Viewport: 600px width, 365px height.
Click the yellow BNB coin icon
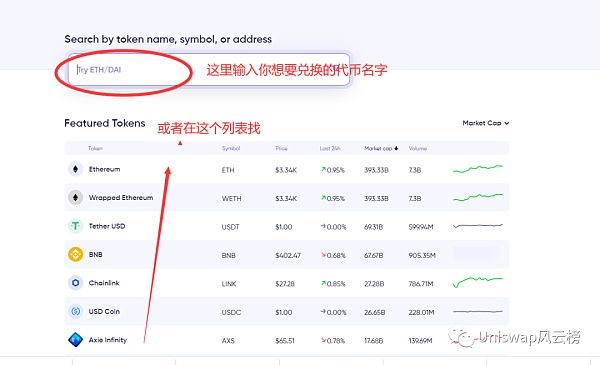(x=75, y=254)
